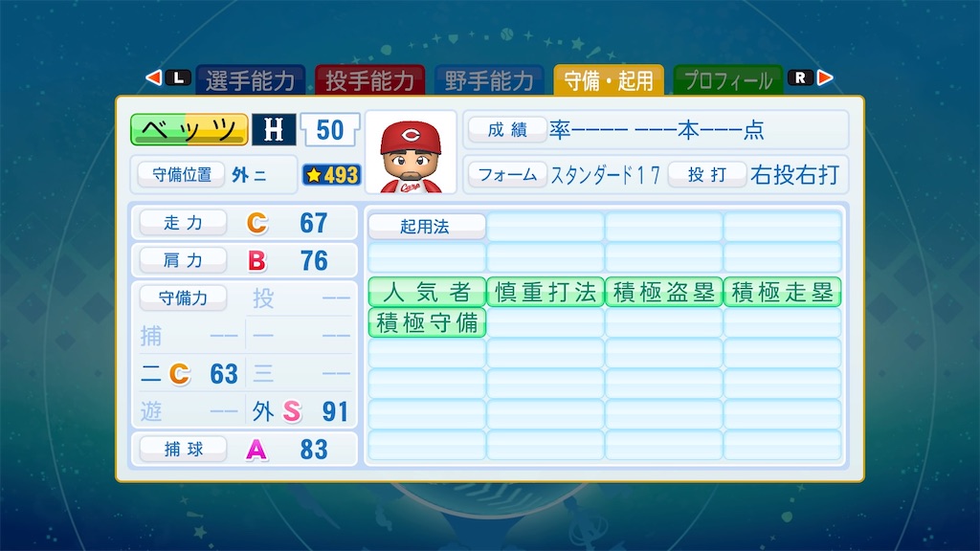Click the outfield value 91
980x551 pixels.
point(335,411)
